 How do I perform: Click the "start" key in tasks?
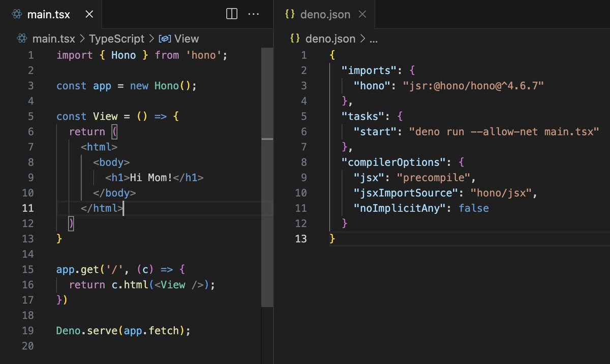tap(375, 131)
